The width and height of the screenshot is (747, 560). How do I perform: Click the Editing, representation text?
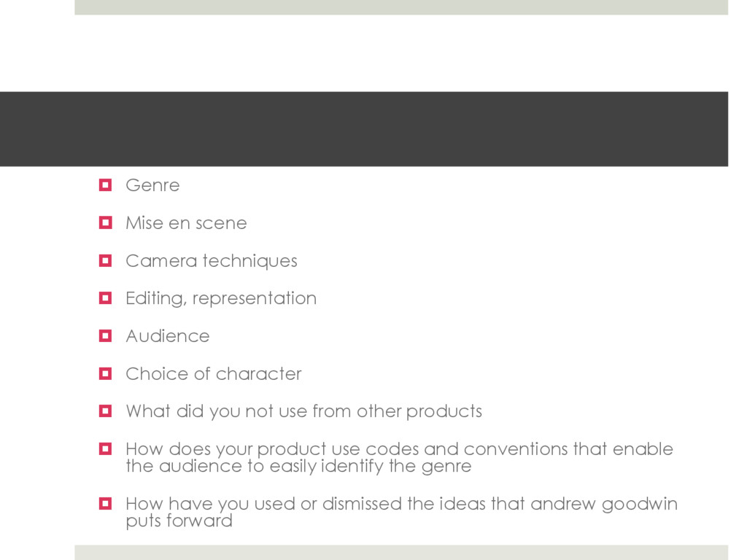point(221,299)
